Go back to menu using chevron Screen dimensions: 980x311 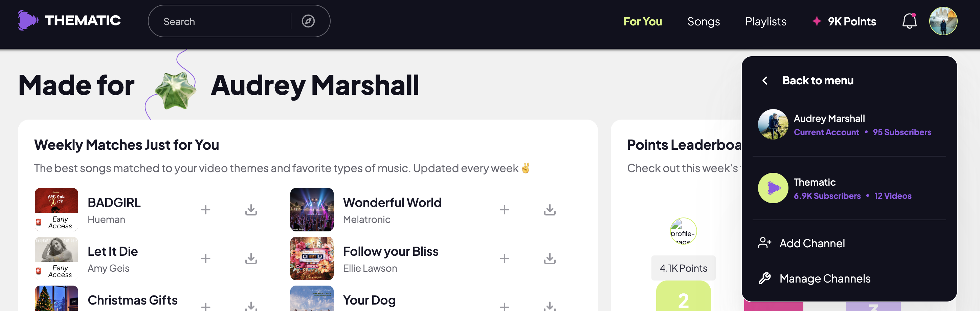click(765, 81)
